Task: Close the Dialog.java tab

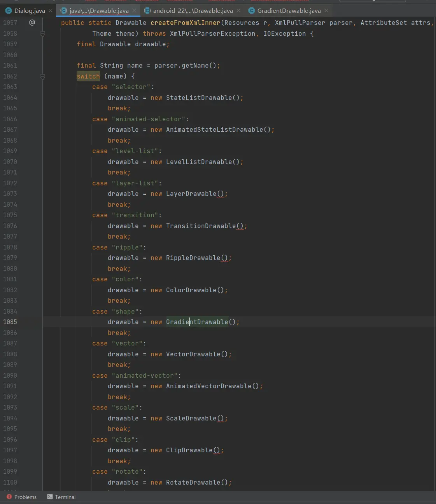Action: tap(51, 10)
